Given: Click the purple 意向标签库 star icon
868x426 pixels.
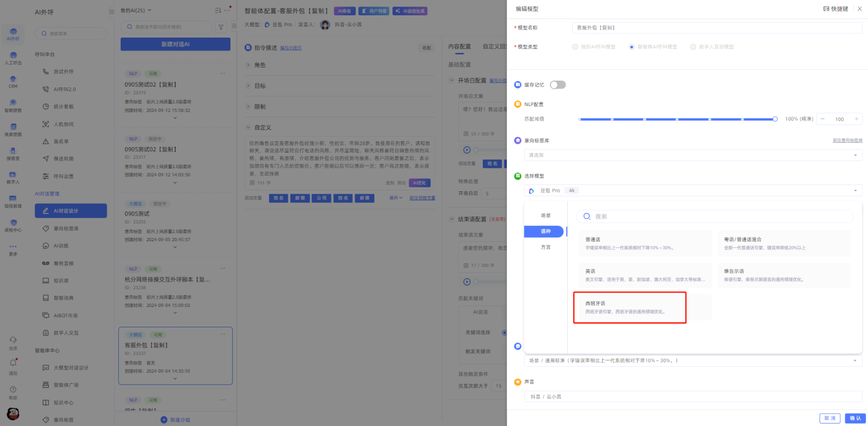Looking at the screenshot, I should (x=518, y=140).
